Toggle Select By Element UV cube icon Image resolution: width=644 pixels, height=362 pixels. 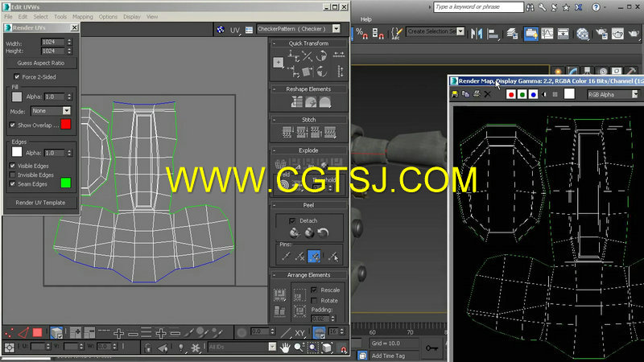coord(56,332)
